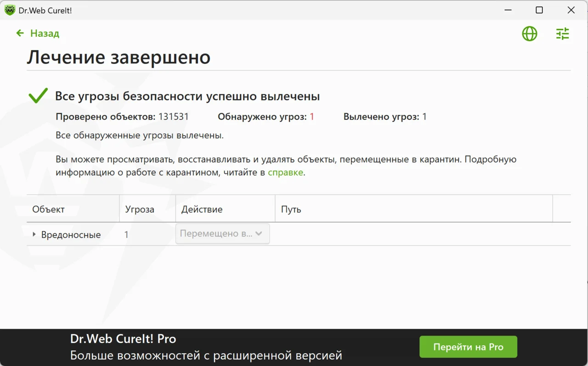Close the Dr.Web CureIt! window

[571, 10]
